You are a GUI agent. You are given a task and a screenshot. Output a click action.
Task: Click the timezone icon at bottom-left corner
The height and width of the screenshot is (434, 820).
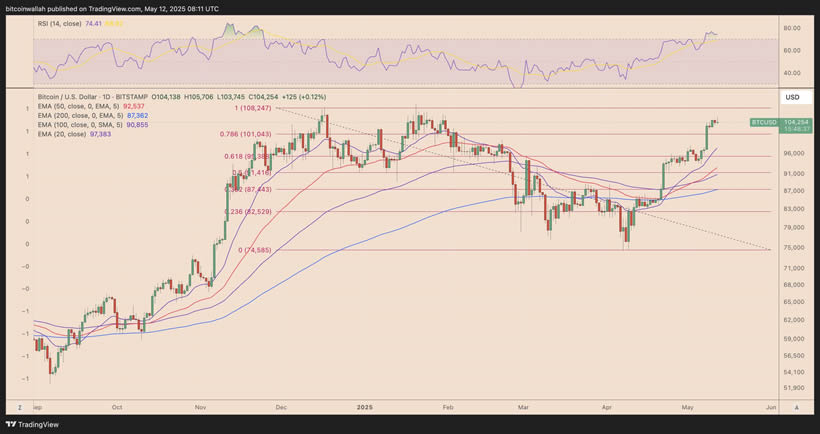[x=18, y=408]
